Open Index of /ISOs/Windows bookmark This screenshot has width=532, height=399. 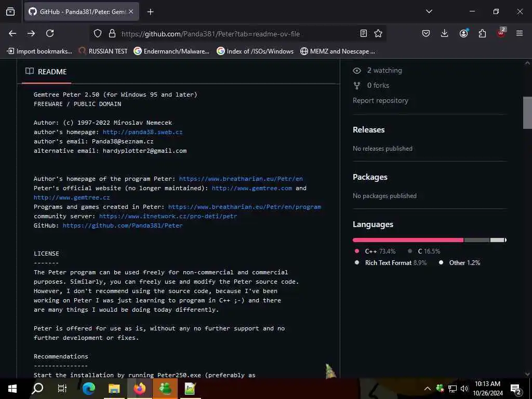(255, 51)
